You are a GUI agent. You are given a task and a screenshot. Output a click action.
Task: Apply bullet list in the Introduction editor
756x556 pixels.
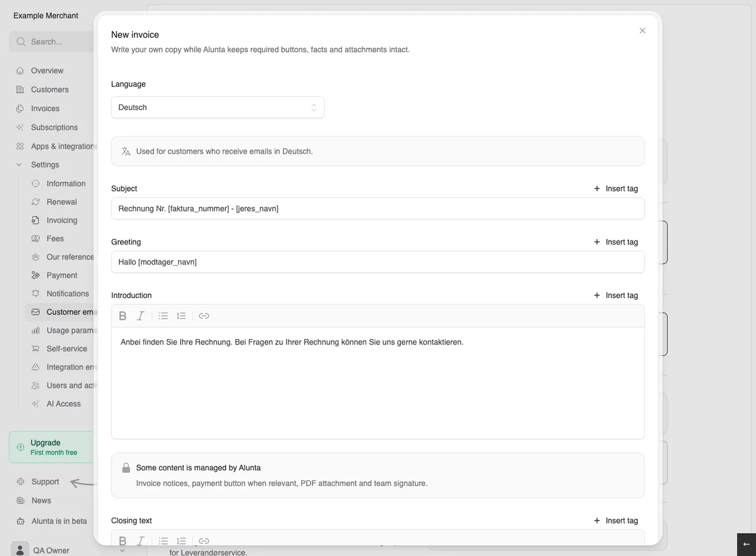(164, 316)
